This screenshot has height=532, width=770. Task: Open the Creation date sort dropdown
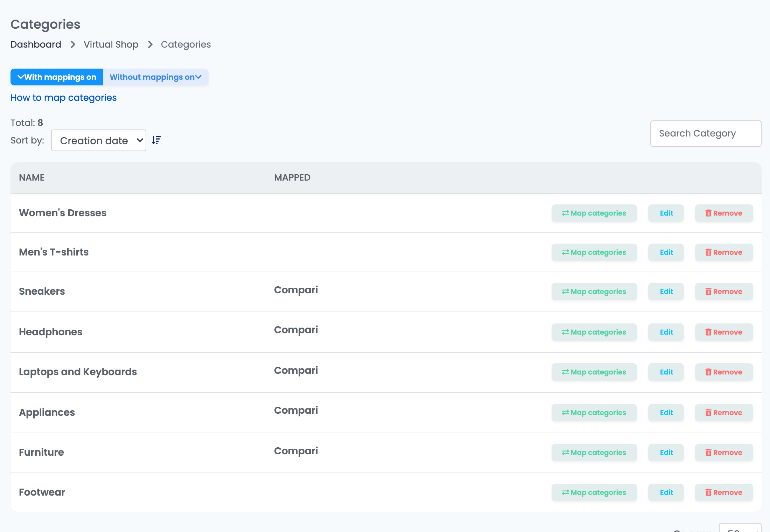point(99,140)
